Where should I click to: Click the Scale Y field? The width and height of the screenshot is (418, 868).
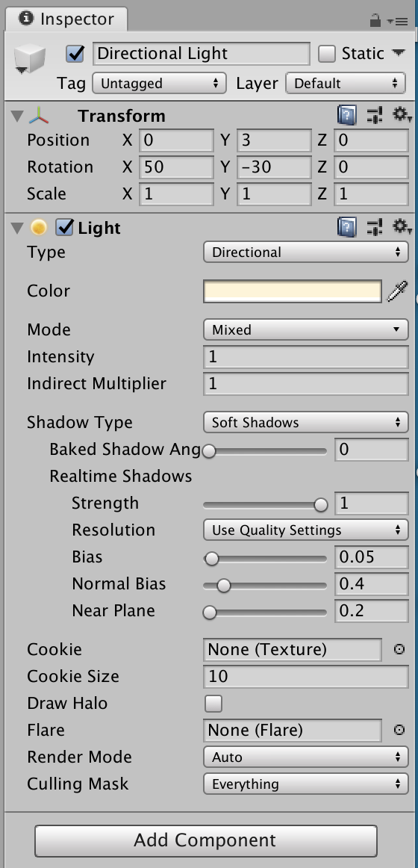coord(274,194)
